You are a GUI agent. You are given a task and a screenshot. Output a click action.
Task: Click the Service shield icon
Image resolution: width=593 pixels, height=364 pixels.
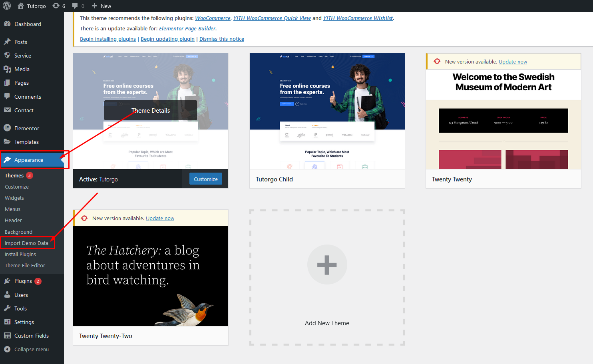point(7,56)
